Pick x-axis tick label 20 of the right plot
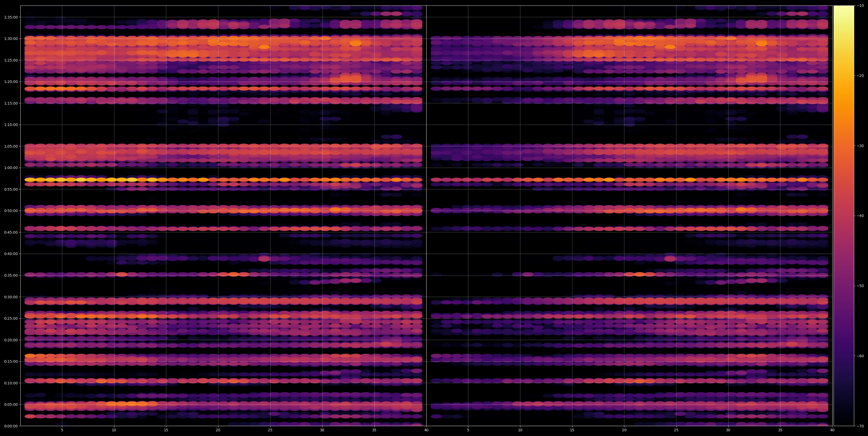 624,430
